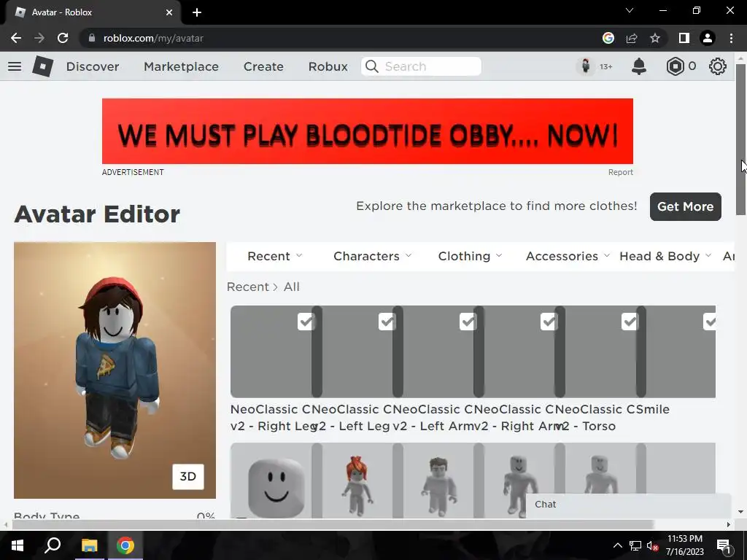Open the settings gear icon
This screenshot has width=747, height=560.
pyautogui.click(x=718, y=66)
